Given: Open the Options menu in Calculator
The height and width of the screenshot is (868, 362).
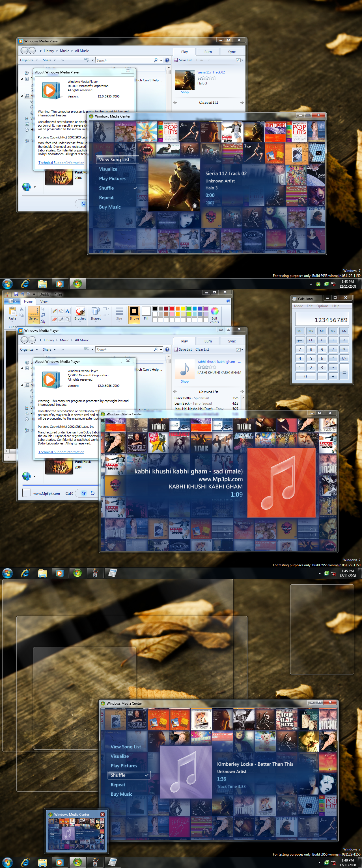Looking at the screenshot, I should click(322, 306).
